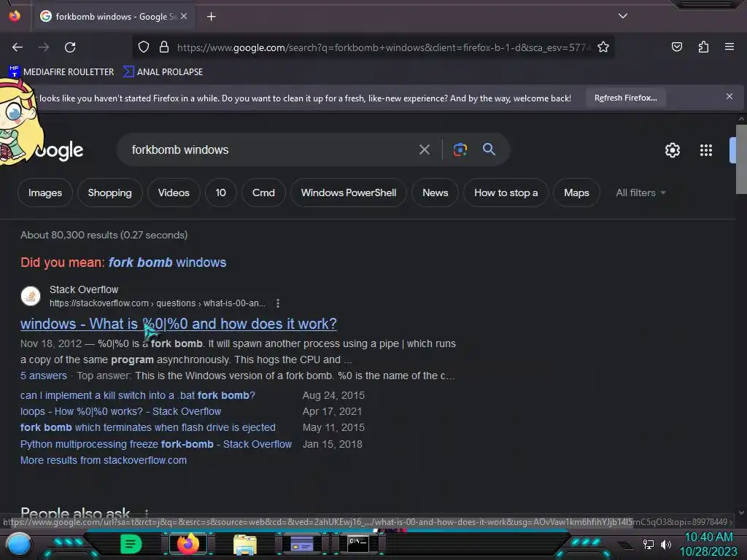The width and height of the screenshot is (747, 560).
Task: Clear the Google search box with X
Action: coord(424,150)
